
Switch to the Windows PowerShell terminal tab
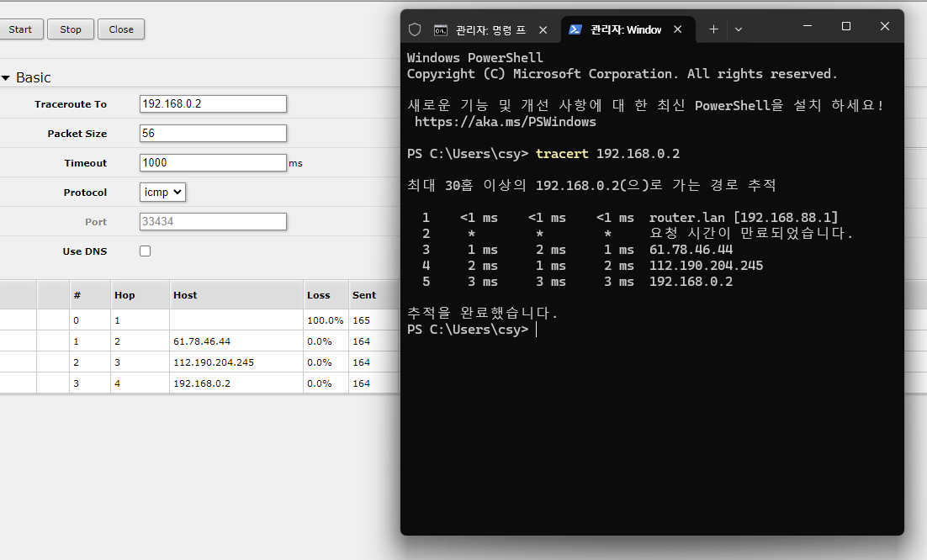pos(626,29)
